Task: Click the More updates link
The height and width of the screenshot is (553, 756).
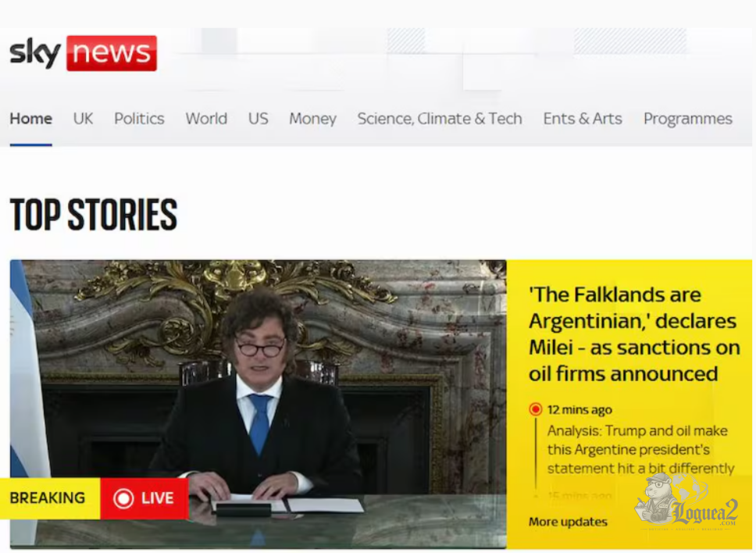Action: pos(568,522)
